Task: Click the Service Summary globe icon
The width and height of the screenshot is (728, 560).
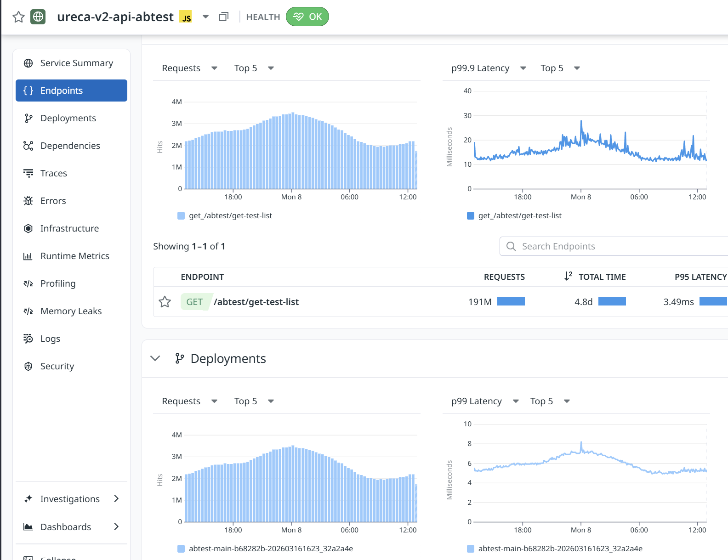Action: click(28, 63)
